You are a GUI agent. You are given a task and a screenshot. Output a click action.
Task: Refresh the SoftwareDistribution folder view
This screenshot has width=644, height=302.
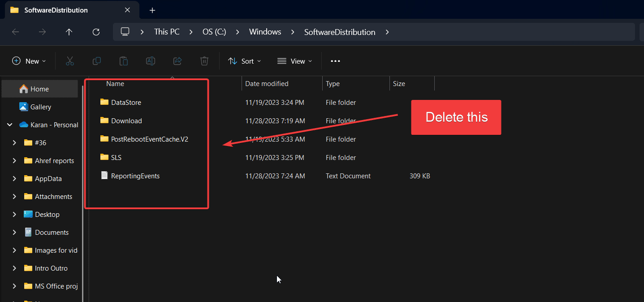point(96,32)
